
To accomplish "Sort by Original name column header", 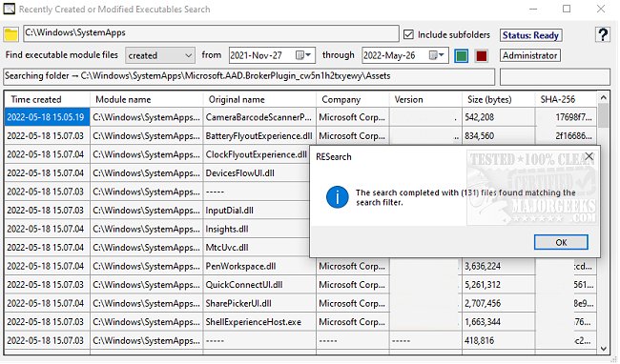I will 259,99.
